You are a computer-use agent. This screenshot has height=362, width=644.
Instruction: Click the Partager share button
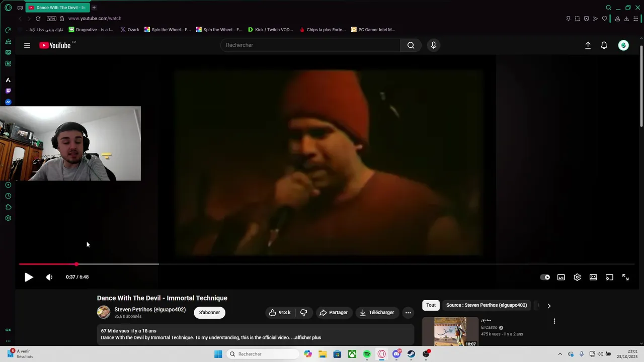[x=333, y=312]
